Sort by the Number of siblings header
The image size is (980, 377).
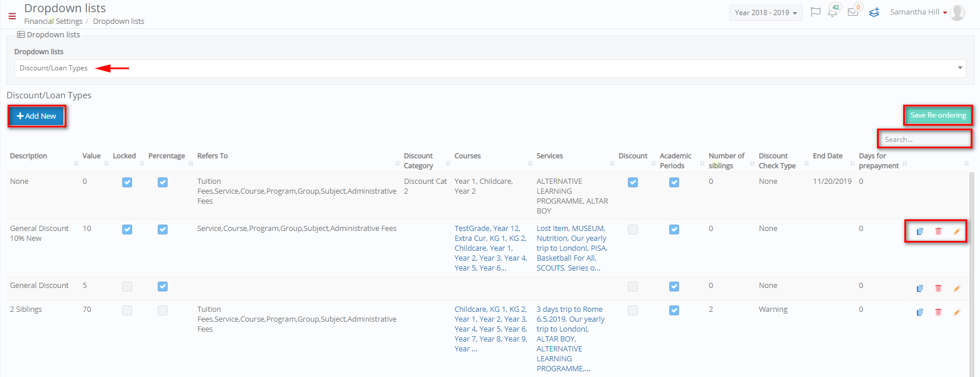[726, 161]
